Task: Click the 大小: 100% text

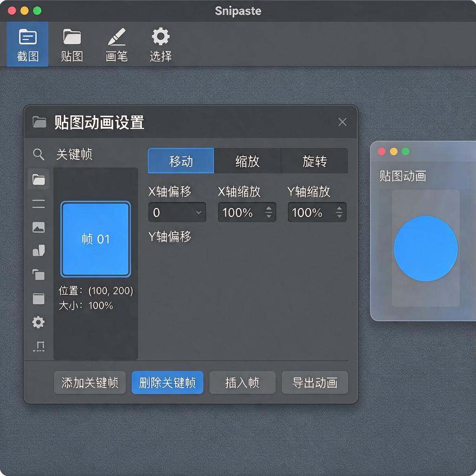Action: 86,305
